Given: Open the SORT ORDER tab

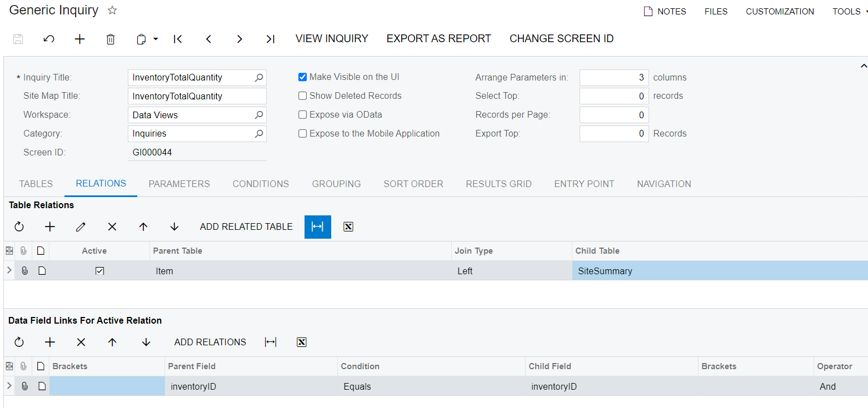Looking at the screenshot, I should point(413,184).
